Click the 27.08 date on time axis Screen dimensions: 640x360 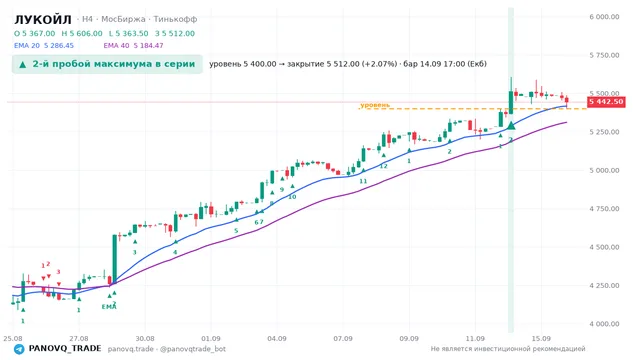(x=78, y=338)
